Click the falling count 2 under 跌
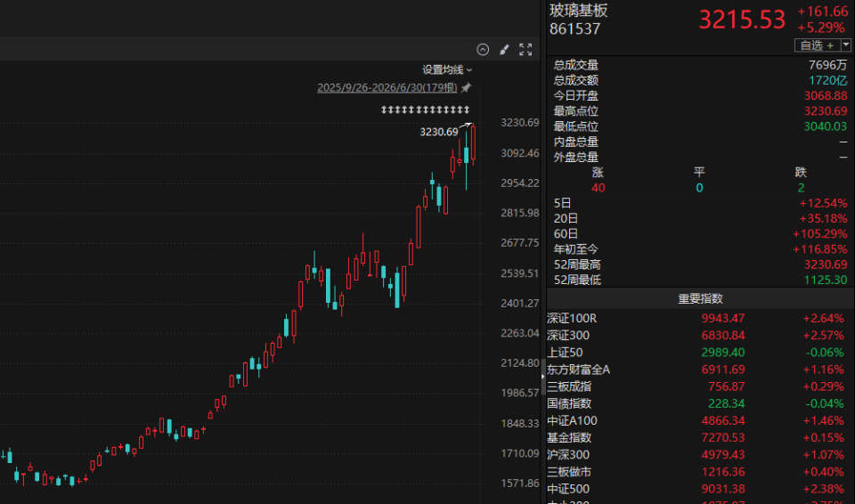This screenshot has height=504, width=855. pos(801,188)
